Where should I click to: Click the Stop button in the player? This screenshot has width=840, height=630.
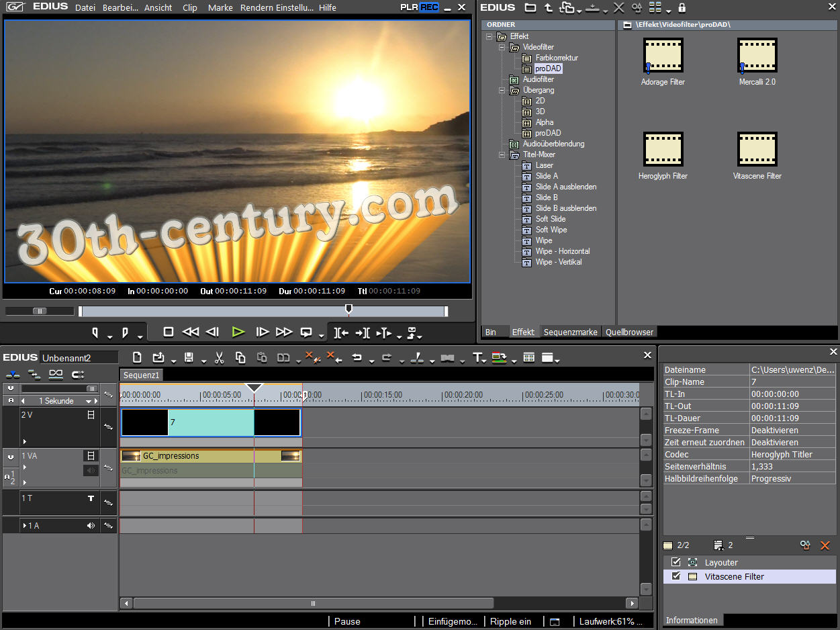point(169,332)
